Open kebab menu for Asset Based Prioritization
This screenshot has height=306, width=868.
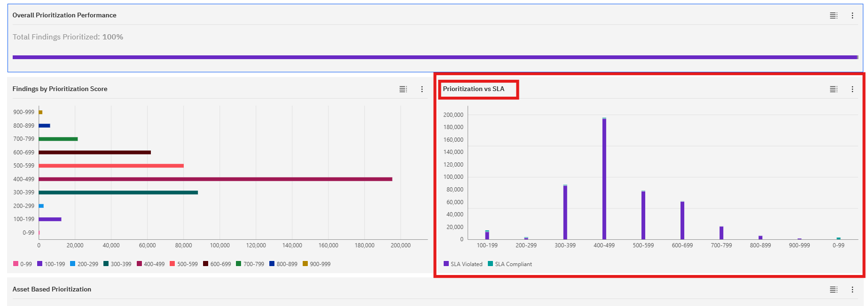pyautogui.click(x=852, y=290)
